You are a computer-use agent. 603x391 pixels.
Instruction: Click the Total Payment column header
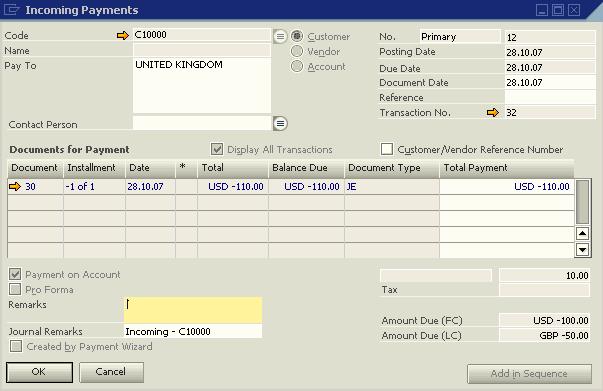click(507, 168)
